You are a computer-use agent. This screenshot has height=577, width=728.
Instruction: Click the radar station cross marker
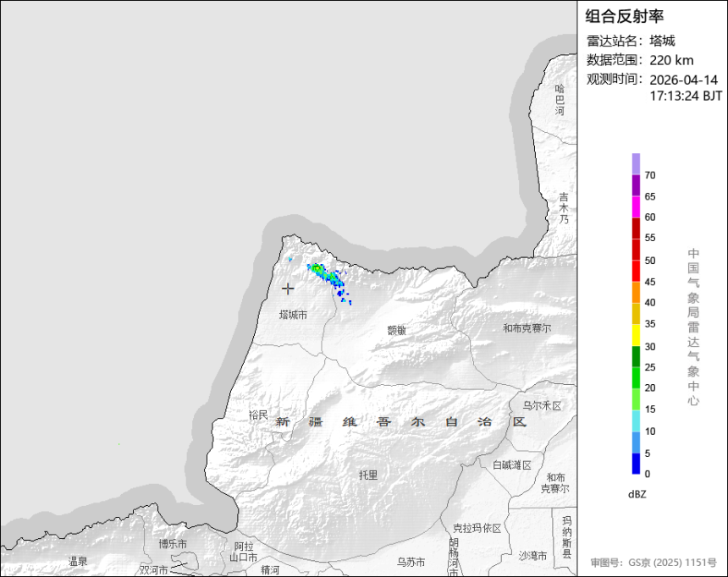[288, 288]
